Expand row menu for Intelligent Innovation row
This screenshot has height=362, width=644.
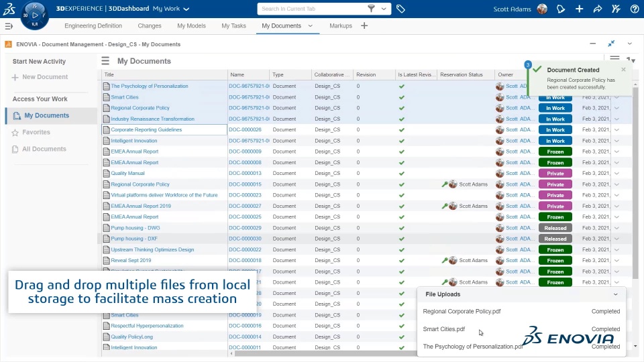[x=617, y=141]
